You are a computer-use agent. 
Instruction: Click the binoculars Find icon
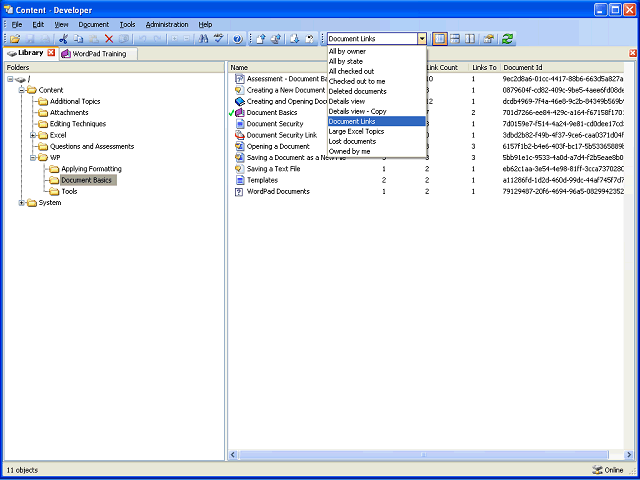click(203, 39)
